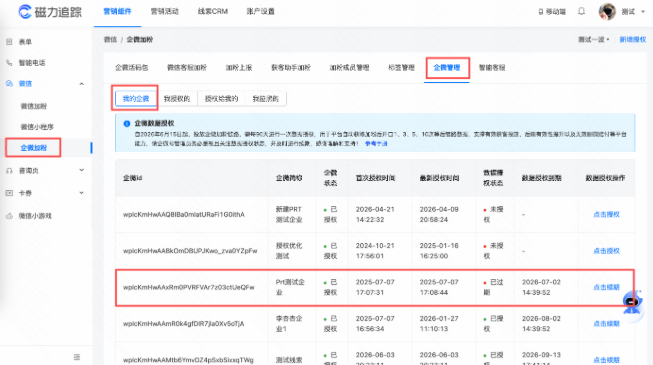Open the notification bell
Image resolution: width=653 pixels, height=365 pixels.
(581, 11)
